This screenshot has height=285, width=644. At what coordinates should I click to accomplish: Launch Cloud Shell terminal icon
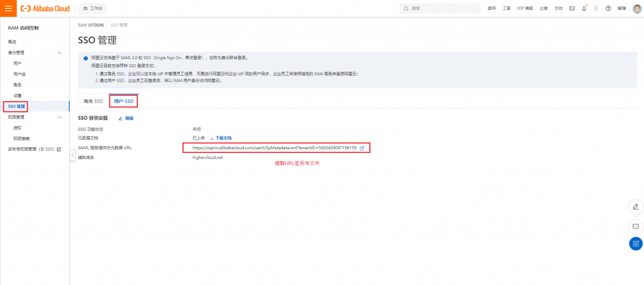click(x=572, y=8)
